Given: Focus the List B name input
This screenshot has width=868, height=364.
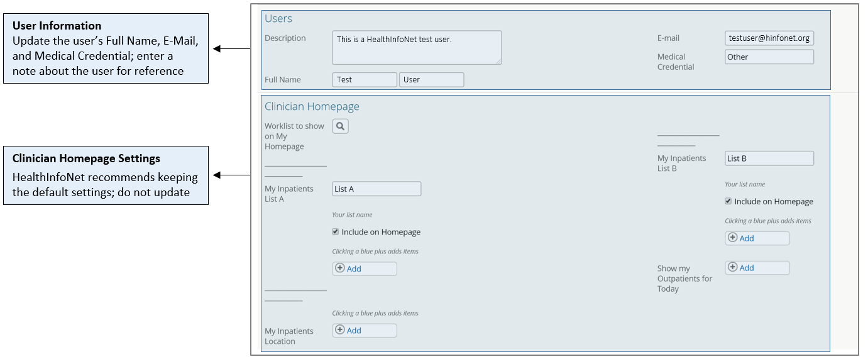Looking at the screenshot, I should coord(769,158).
